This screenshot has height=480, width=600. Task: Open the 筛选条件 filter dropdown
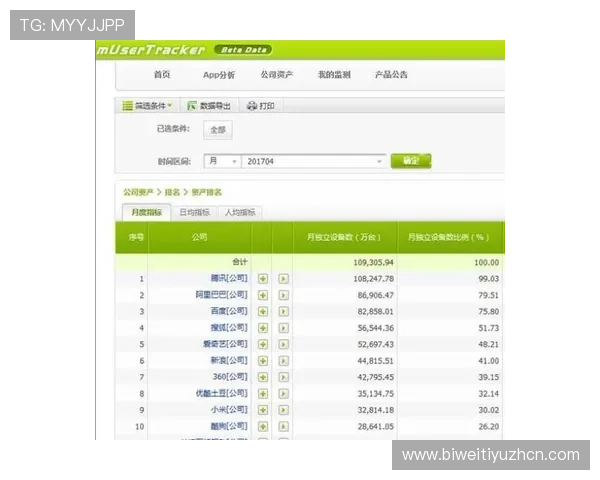(147, 105)
